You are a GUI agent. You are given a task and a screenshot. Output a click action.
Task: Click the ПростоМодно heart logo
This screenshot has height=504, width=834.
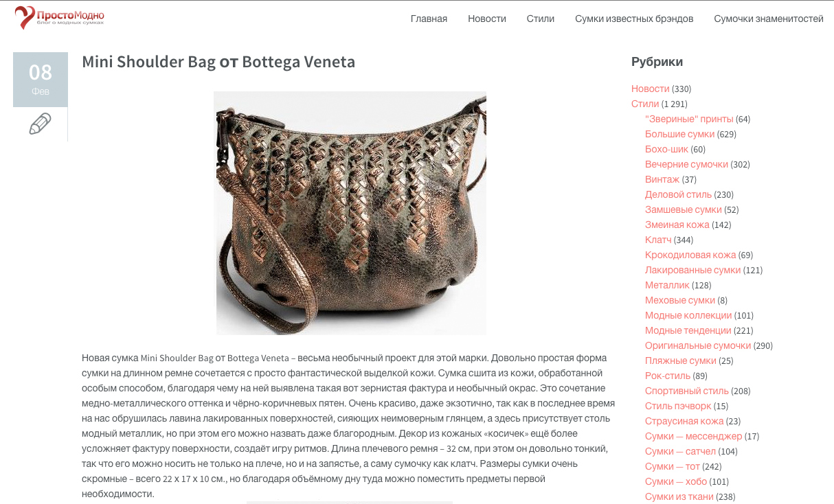click(59, 17)
